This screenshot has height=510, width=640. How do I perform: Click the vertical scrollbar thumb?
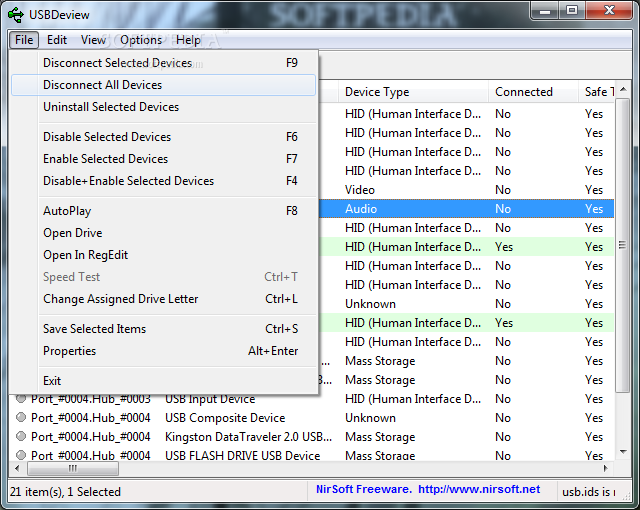(x=622, y=245)
